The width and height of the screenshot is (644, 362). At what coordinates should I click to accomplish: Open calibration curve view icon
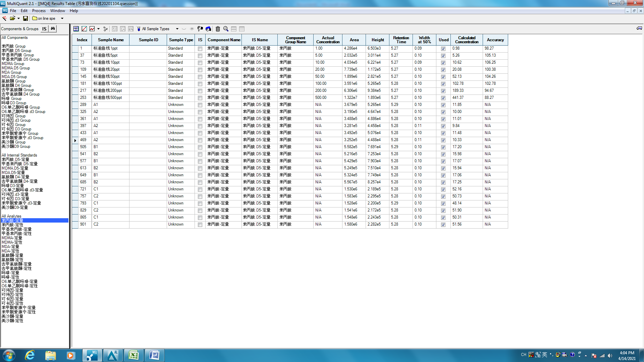84,29
